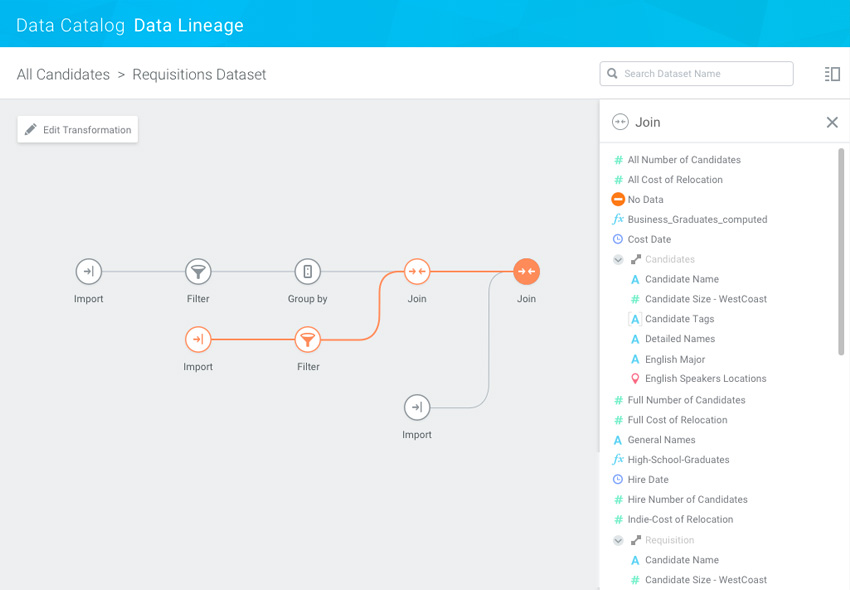The height and width of the screenshot is (590, 850).
Task: Select the solid orange Join node
Action: (x=526, y=271)
